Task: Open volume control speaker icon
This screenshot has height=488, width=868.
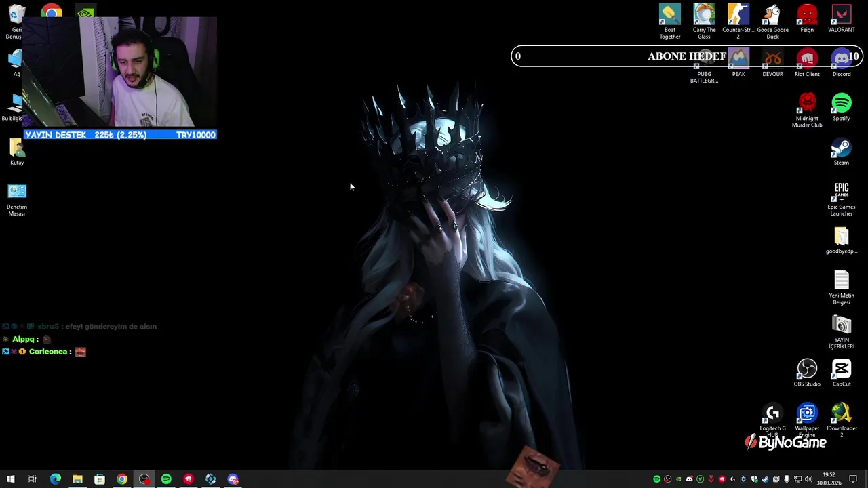Action: 808,479
